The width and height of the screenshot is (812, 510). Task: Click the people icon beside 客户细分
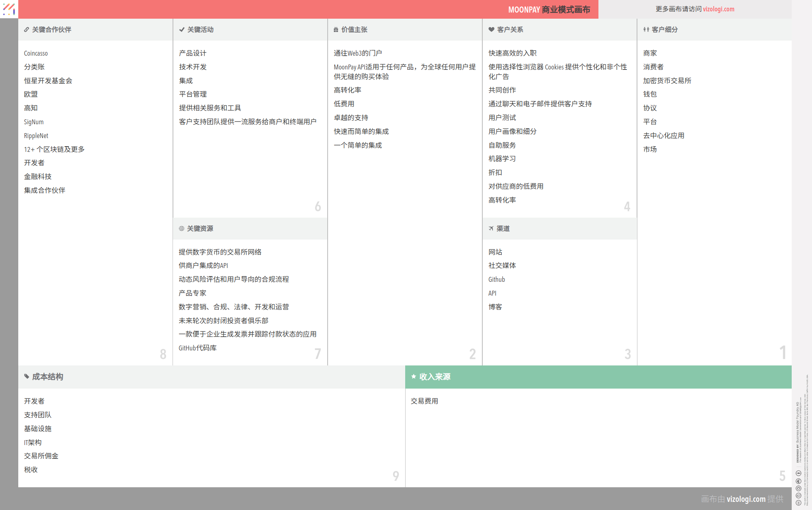coord(646,30)
